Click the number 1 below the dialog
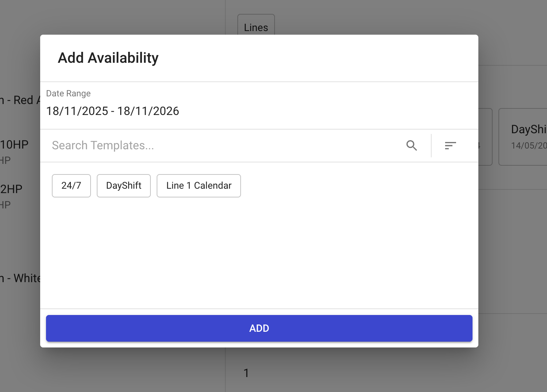Viewport: 547px width, 392px height. [246, 373]
